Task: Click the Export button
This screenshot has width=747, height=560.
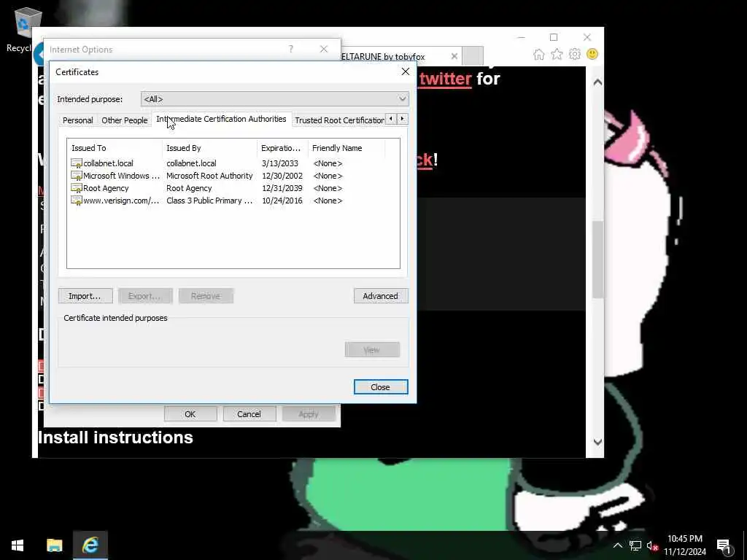Action: click(145, 296)
